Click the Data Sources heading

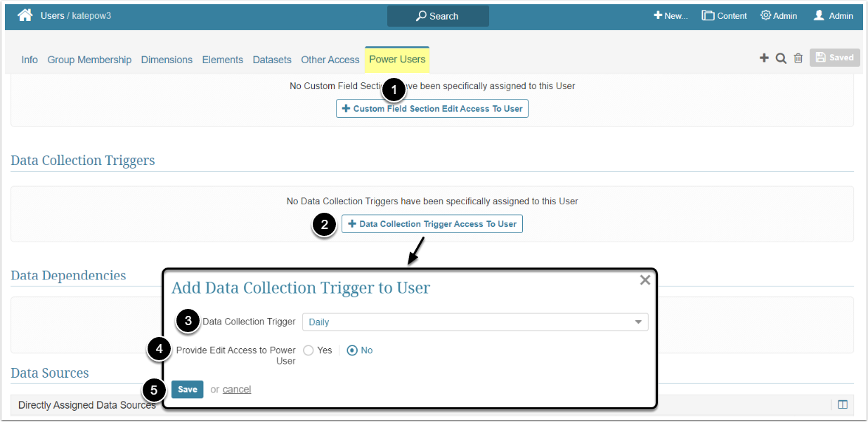pyautogui.click(x=50, y=373)
